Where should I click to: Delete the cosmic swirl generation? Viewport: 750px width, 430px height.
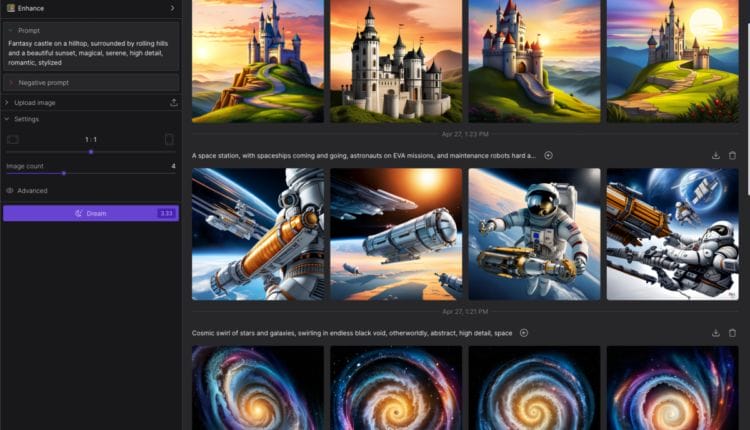click(732, 333)
